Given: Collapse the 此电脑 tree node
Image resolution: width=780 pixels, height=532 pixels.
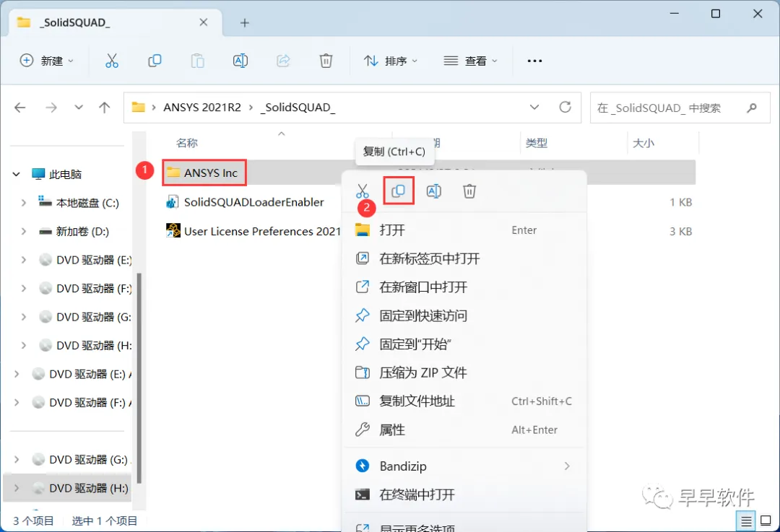Looking at the screenshot, I should [x=17, y=174].
